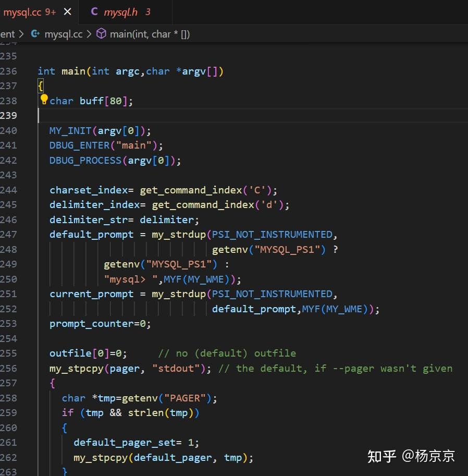The height and width of the screenshot is (476, 468).
Task: Click 'delimiter_index' variable
Action: (95, 205)
